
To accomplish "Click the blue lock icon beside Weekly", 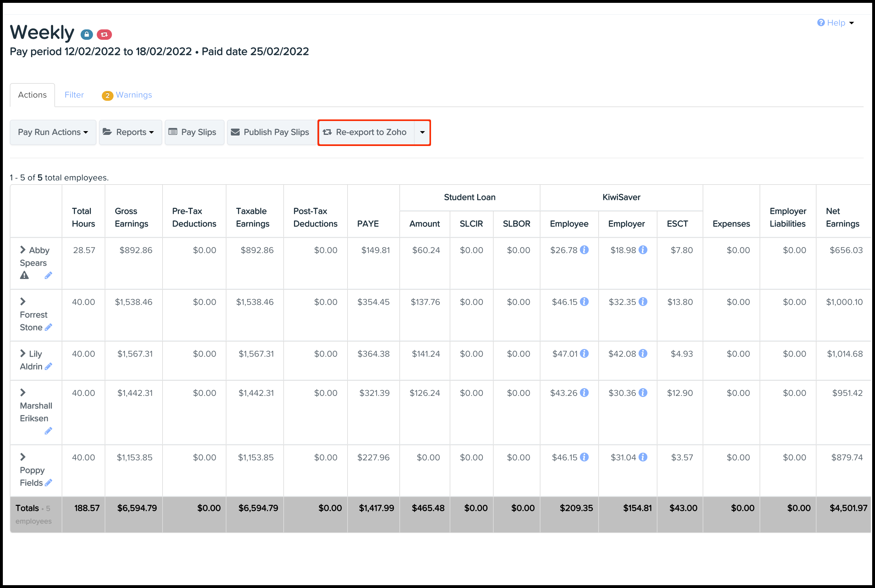I will 87,34.
